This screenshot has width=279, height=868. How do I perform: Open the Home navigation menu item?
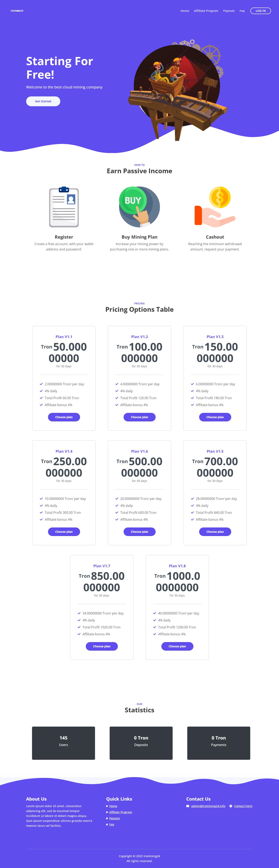click(x=185, y=11)
